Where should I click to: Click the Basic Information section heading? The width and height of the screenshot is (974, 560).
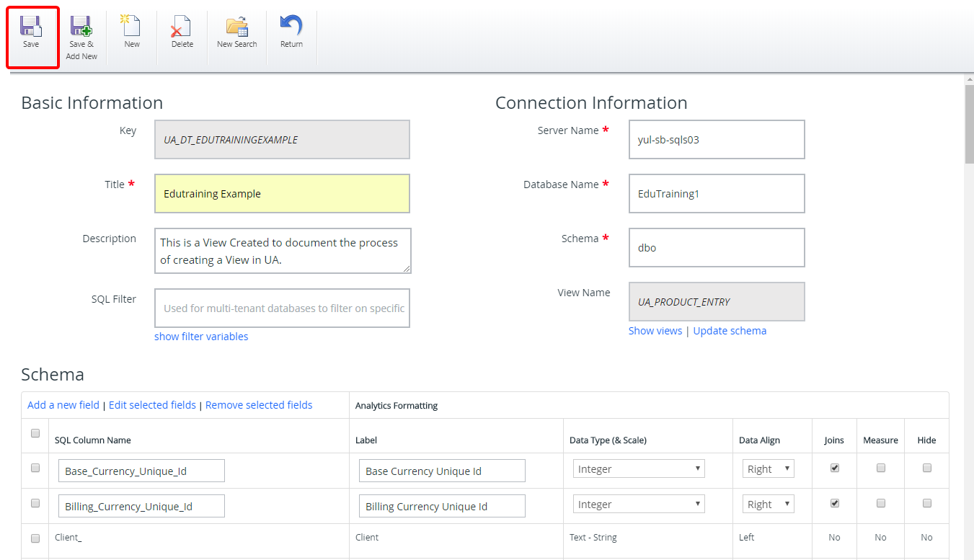(92, 102)
